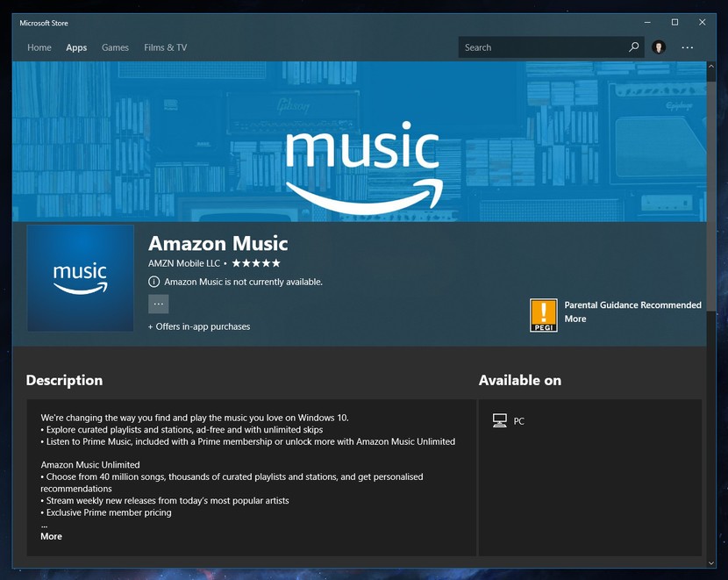The image size is (728, 580).
Task: Select the PC device icon under Available on
Action: coord(500,420)
